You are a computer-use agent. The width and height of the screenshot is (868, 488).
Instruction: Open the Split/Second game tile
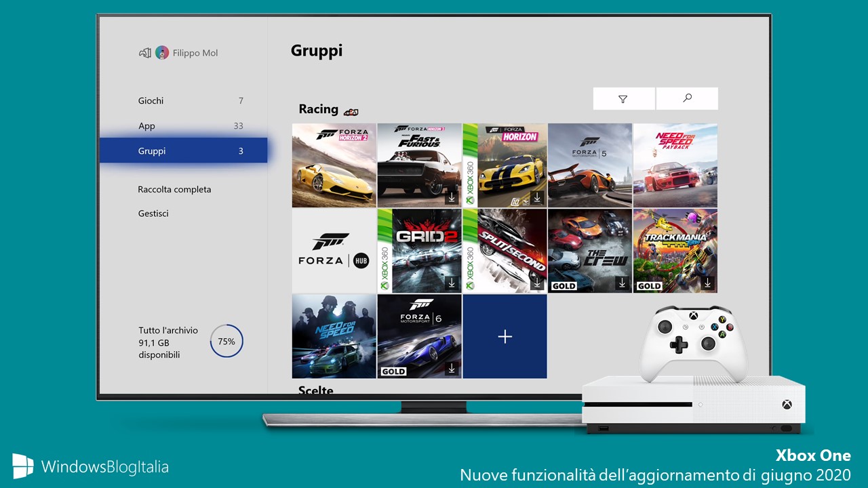pos(505,251)
